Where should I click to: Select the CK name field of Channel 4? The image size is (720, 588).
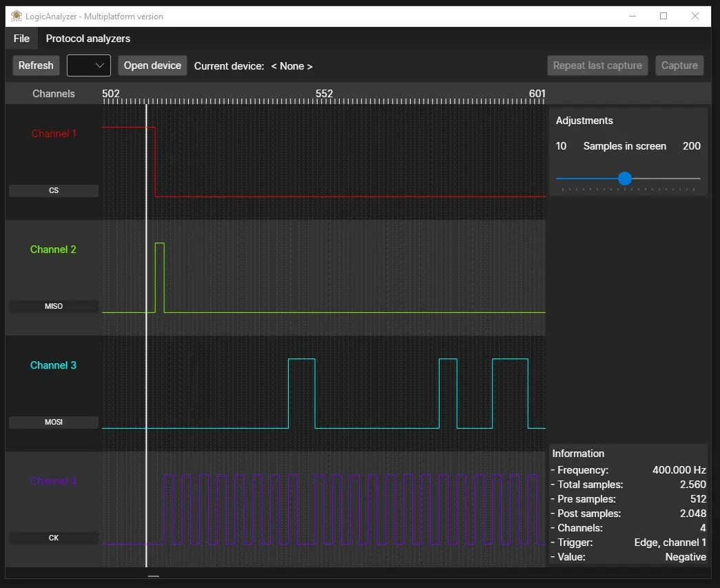tap(54, 538)
